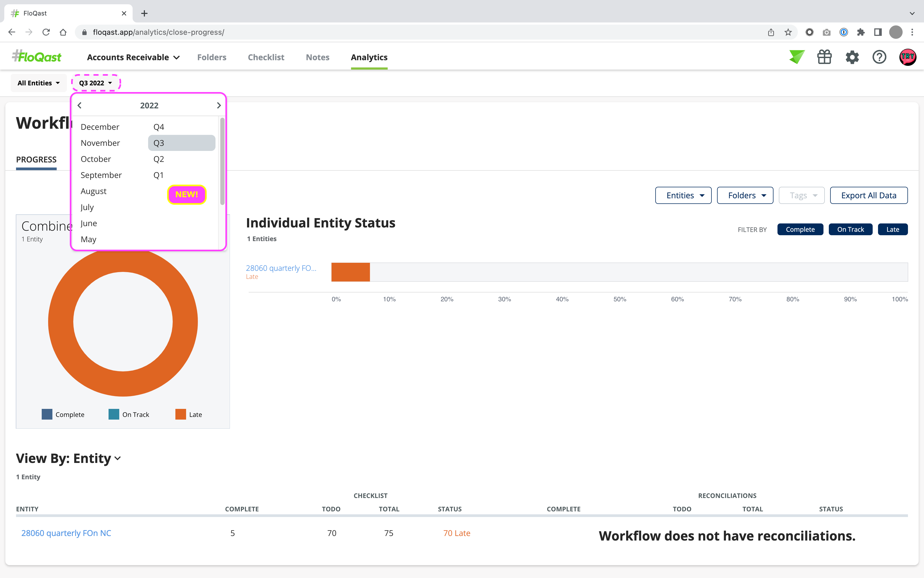Select September in the period picker

[x=101, y=175]
